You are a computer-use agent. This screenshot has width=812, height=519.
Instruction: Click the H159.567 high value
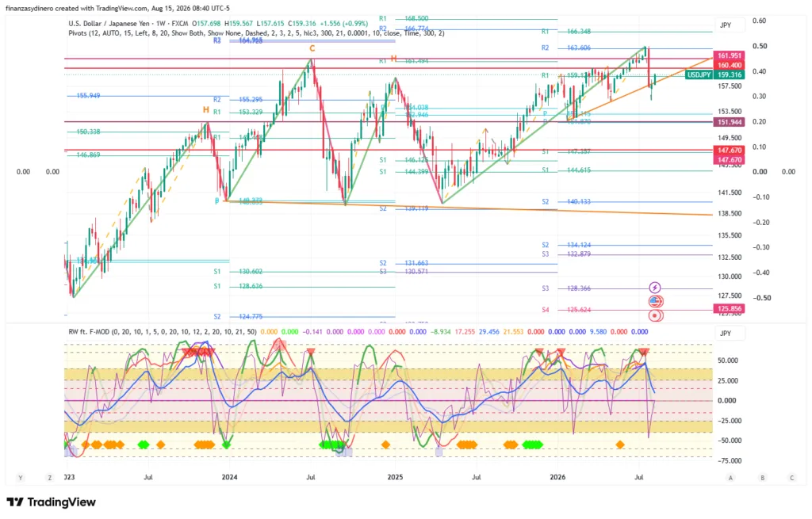tap(238, 23)
